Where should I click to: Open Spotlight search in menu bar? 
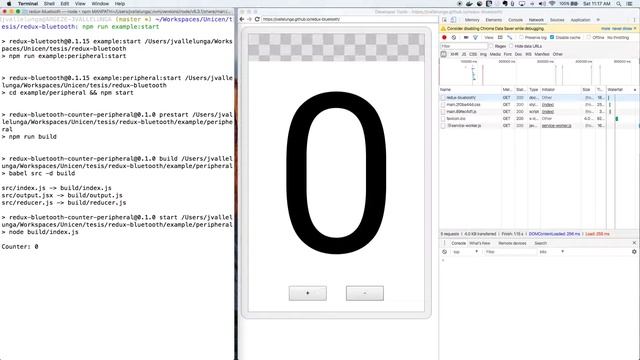click(x=619, y=3)
